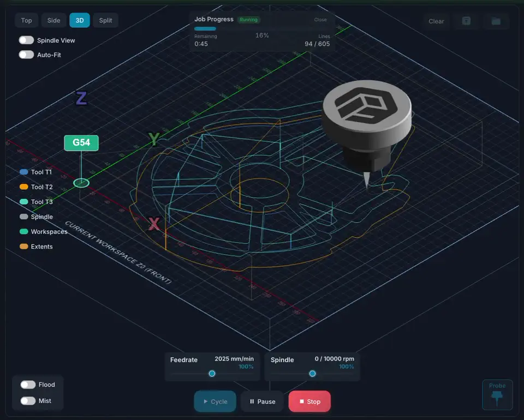Viewport: 524px width, 420px height.
Task: Open the Probe tool button
Action: coord(497,394)
